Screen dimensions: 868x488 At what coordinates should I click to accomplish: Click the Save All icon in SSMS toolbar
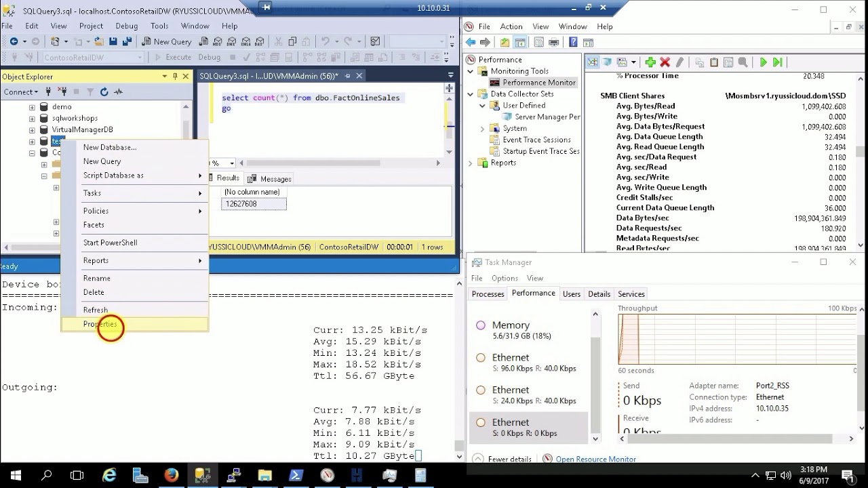click(x=127, y=41)
